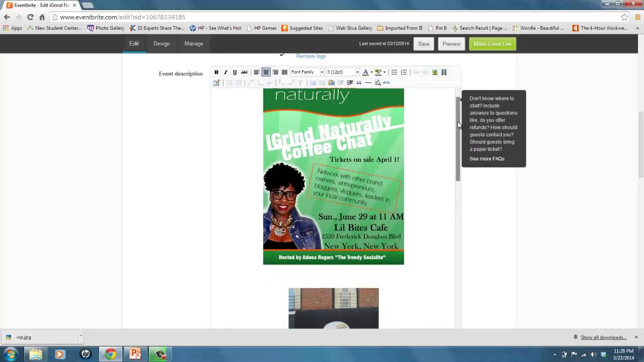This screenshot has width=644, height=362.
Task: Expand the text color picker arrow
Action: point(371,72)
